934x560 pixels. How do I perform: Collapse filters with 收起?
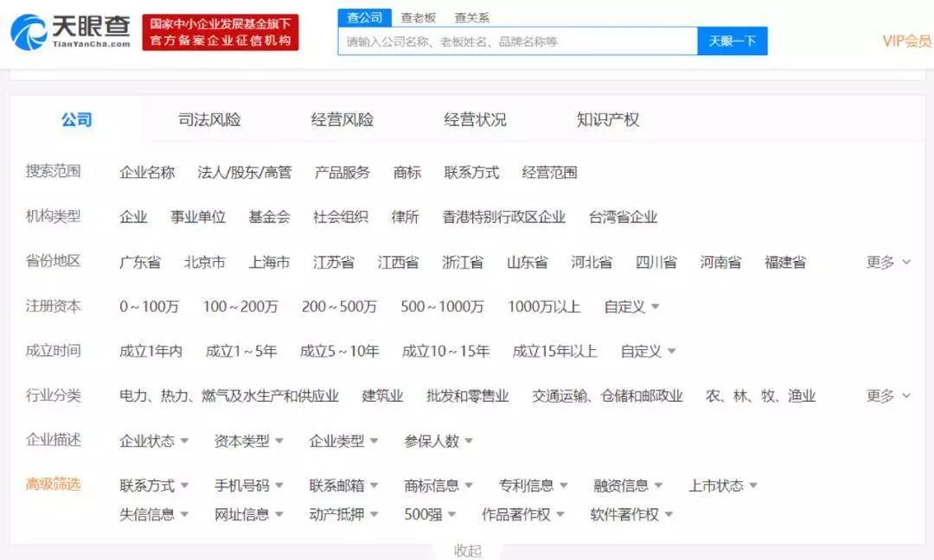(x=468, y=550)
